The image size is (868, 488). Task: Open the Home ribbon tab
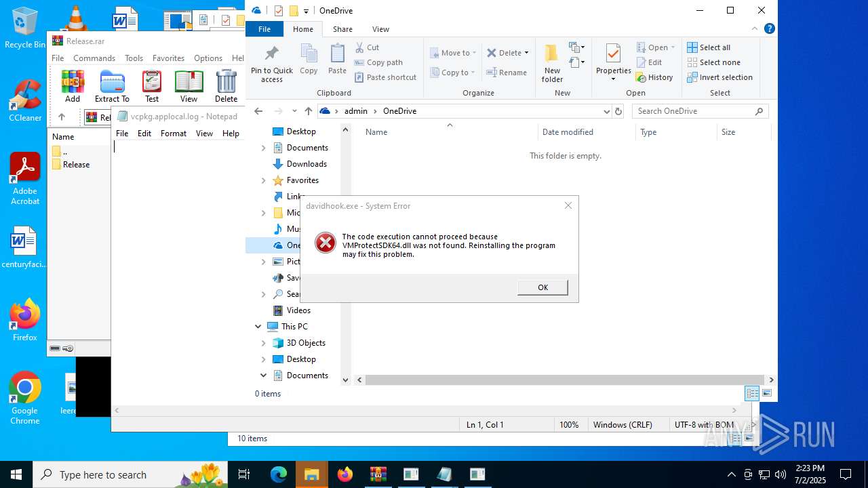(x=303, y=29)
